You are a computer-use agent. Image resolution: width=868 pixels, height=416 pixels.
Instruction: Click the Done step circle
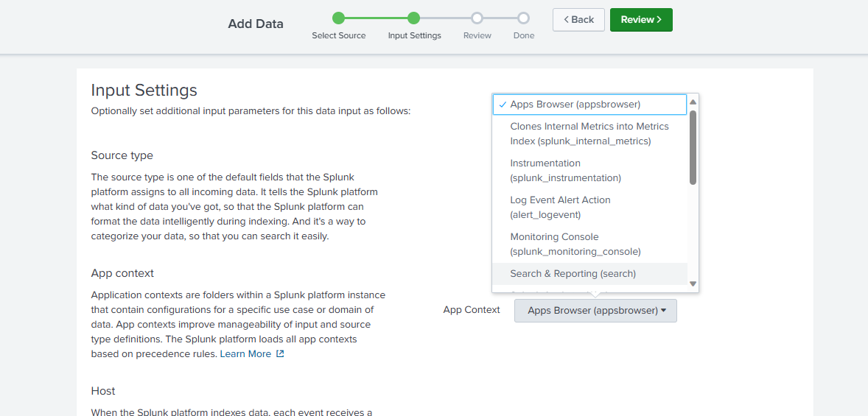coord(523,18)
